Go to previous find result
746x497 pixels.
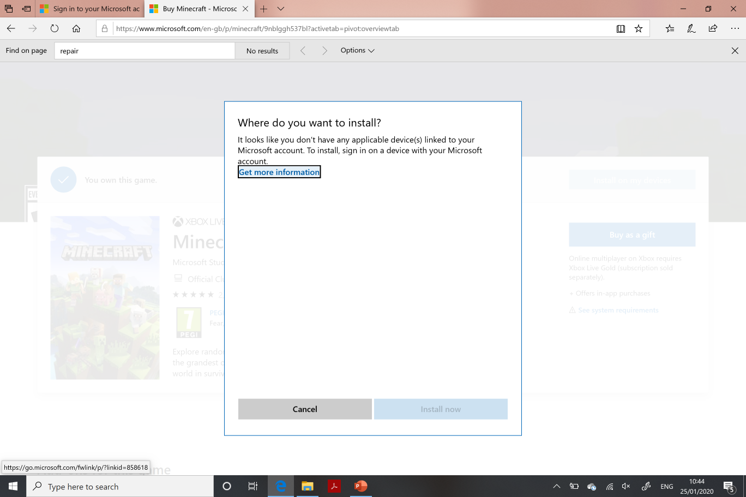point(303,50)
